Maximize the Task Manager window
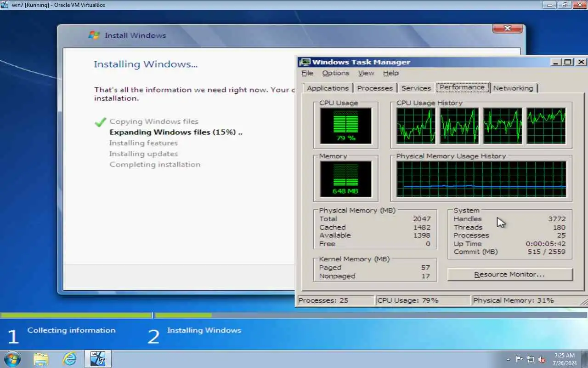Viewport: 588px width, 368px height. coord(568,62)
